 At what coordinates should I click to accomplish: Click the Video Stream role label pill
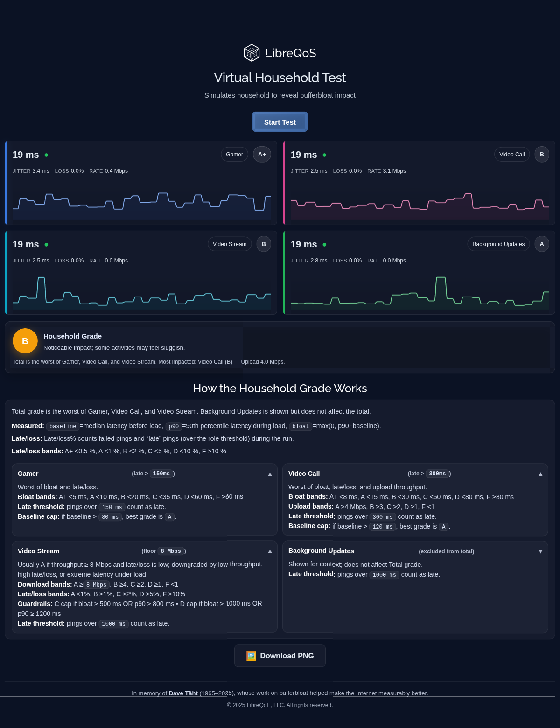click(230, 244)
